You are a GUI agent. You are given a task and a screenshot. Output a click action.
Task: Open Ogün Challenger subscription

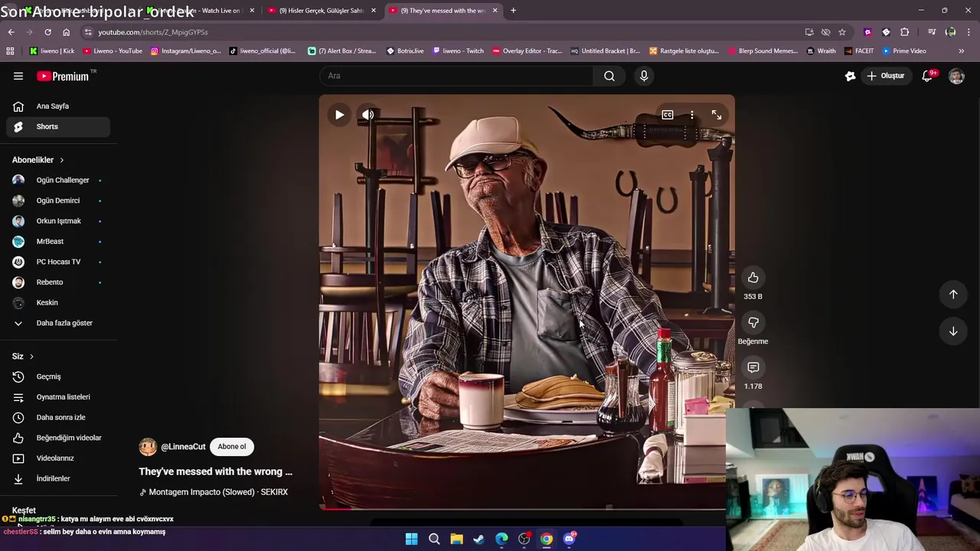pyautogui.click(x=58, y=180)
